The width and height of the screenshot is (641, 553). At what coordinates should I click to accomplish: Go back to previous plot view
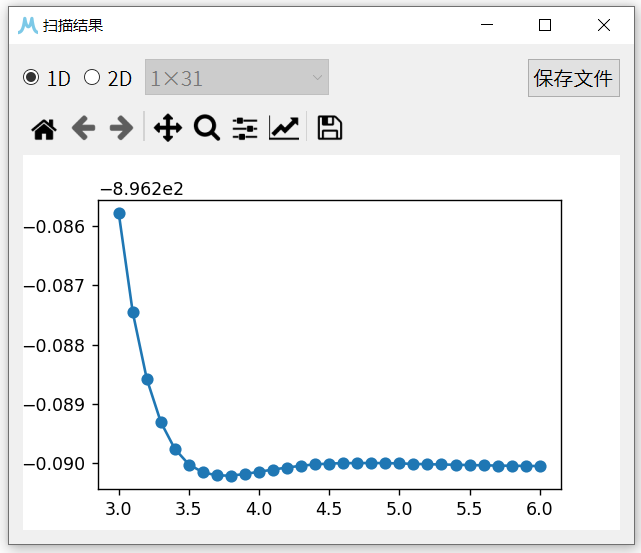click(83, 128)
